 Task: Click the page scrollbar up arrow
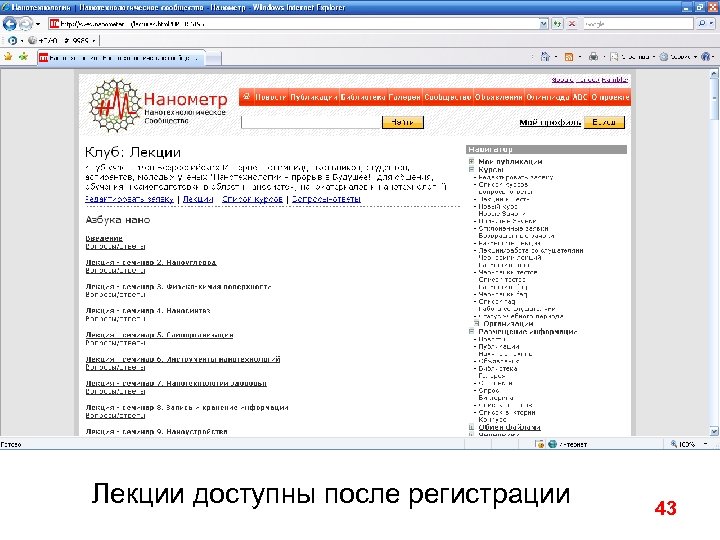click(x=714, y=73)
